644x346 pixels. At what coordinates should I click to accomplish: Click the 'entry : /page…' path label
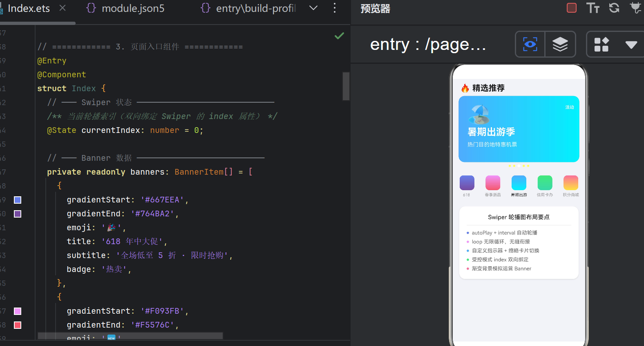[x=428, y=44]
